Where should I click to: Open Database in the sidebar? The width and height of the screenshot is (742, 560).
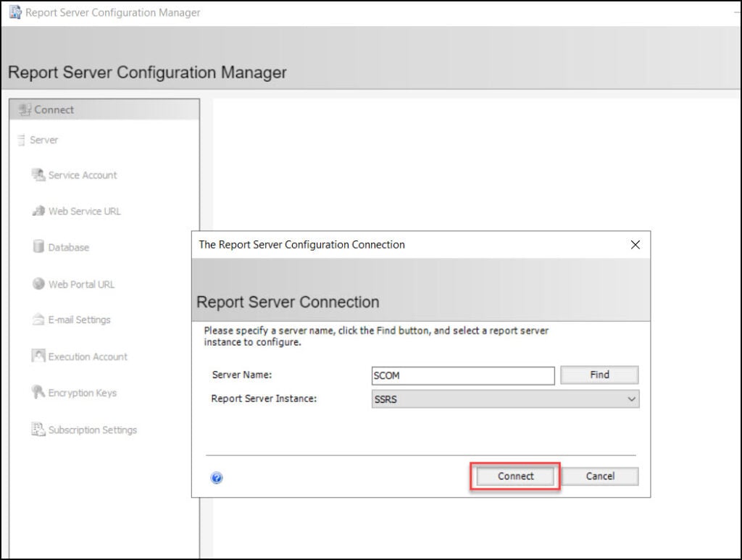(x=61, y=247)
